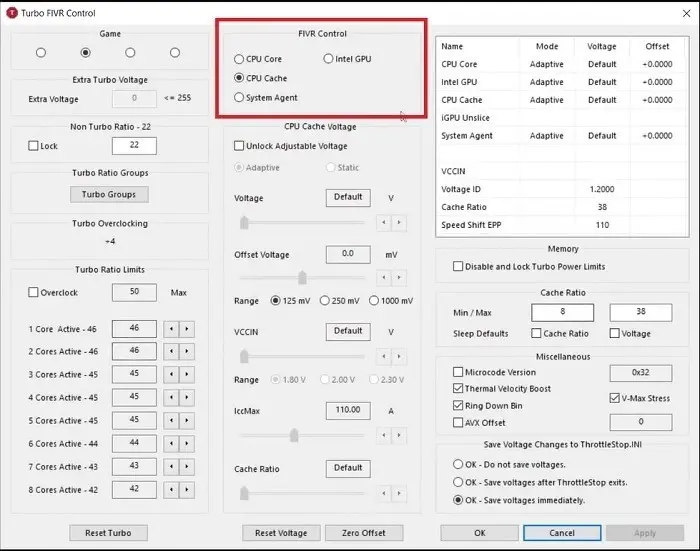Click Reset Voltage button
The width and height of the screenshot is (700, 551).
(281, 533)
